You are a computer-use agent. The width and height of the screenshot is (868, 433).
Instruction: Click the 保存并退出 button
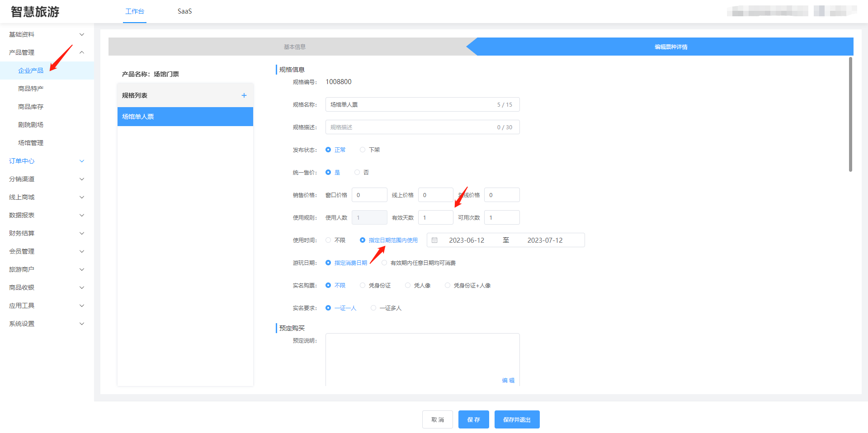click(x=517, y=419)
